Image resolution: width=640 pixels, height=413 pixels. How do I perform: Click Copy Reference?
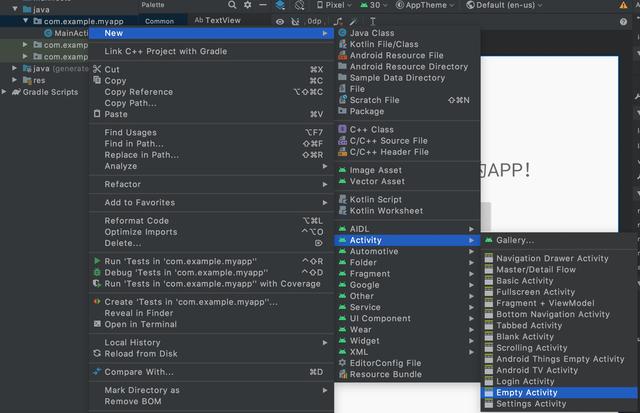211,92
